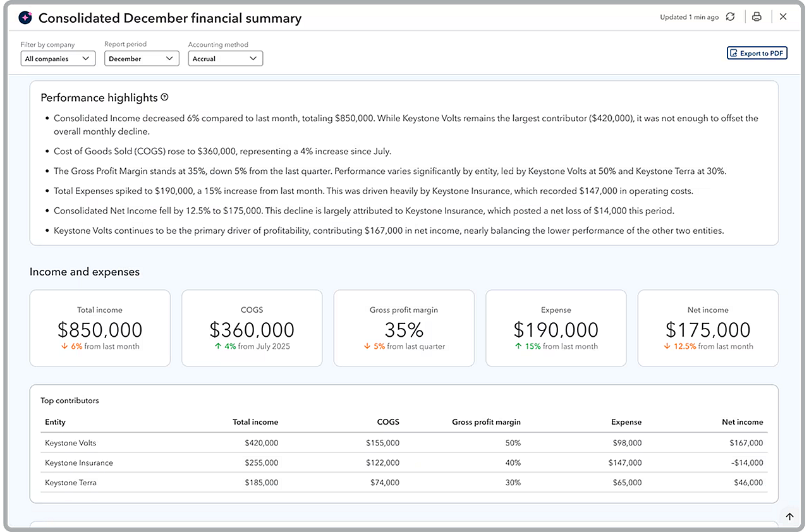The image size is (809, 532).
Task: Click the Gross profit margin column header
Action: pos(487,422)
